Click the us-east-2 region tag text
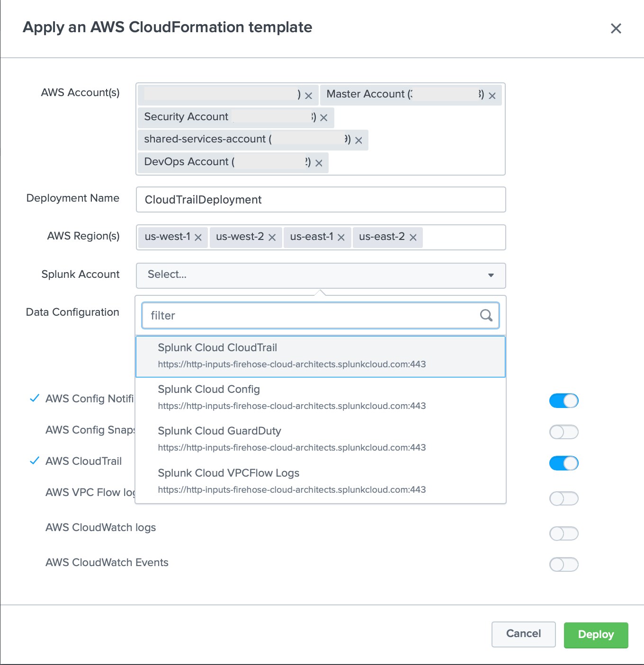644x665 pixels. pyautogui.click(x=382, y=237)
